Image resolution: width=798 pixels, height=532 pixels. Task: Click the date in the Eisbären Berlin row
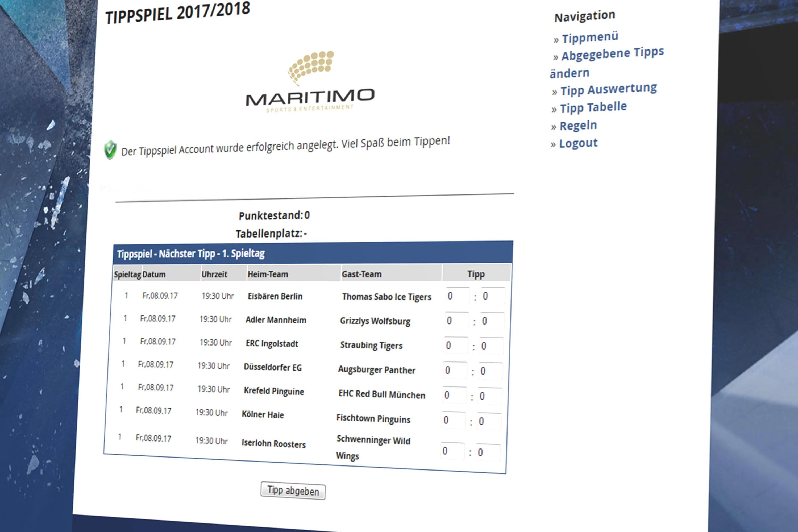[160, 296]
